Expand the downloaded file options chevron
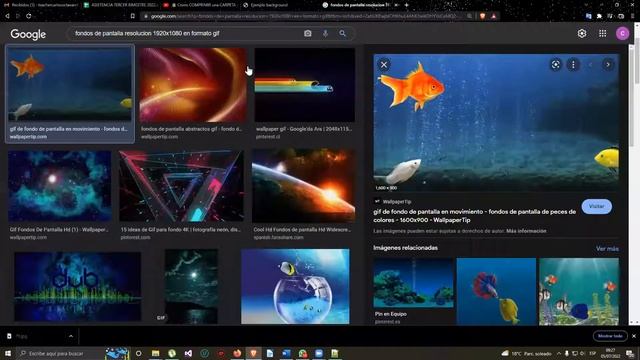The width and height of the screenshot is (640, 360). point(71,336)
